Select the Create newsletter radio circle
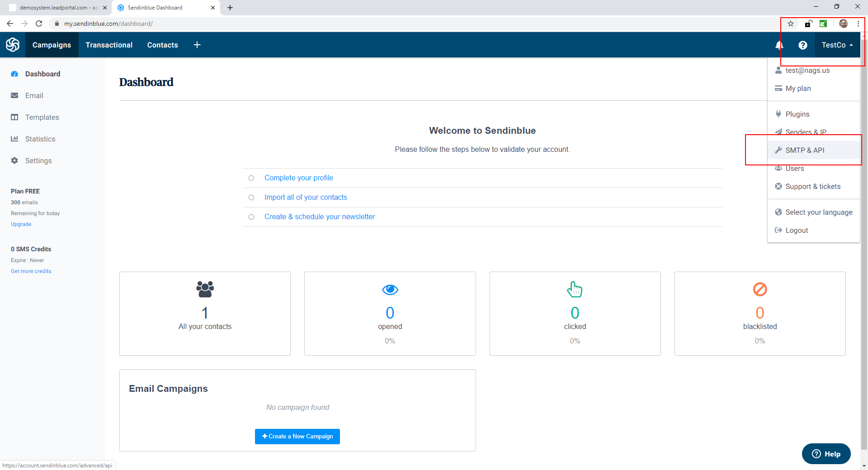Screen dimensions: 868x470 click(x=251, y=217)
